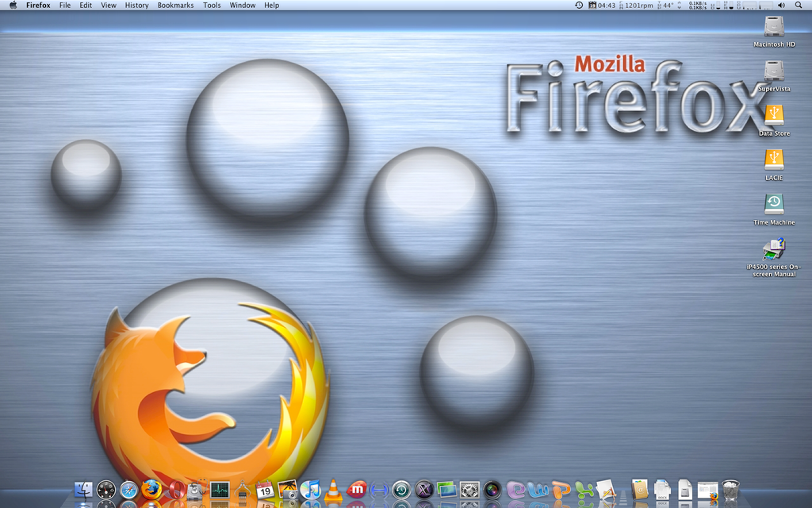The image size is (812, 508).
Task: Open the camera lens app in dock
Action: [492, 489]
